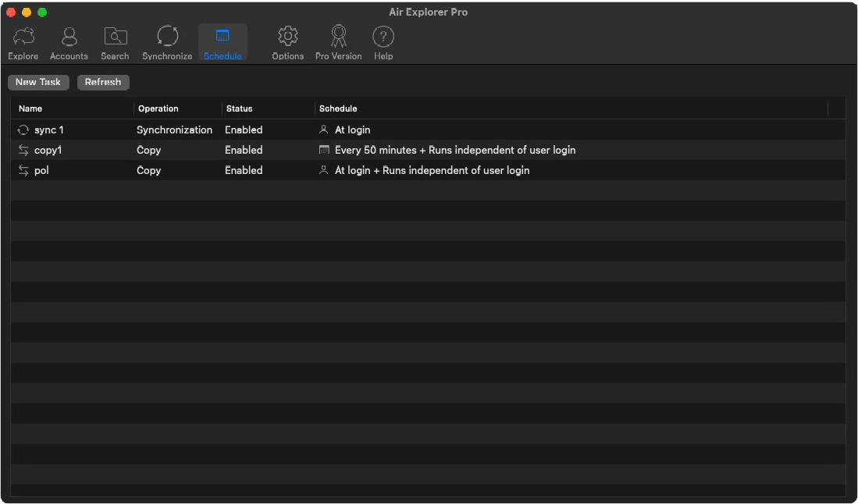Click the Status column header
The height and width of the screenshot is (504, 858).
(x=239, y=108)
